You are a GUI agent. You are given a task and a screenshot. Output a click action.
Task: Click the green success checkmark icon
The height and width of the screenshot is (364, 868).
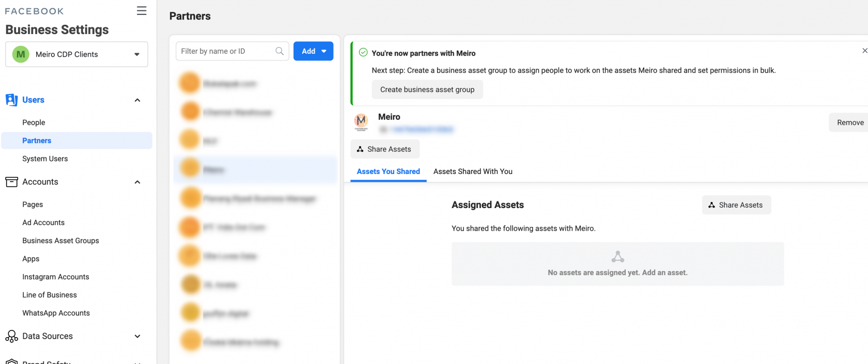[x=363, y=53]
